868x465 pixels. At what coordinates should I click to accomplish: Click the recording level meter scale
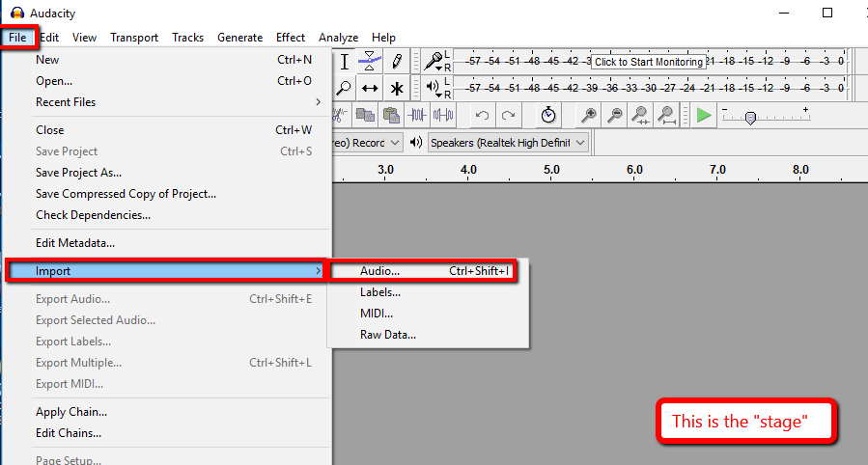coord(651,62)
